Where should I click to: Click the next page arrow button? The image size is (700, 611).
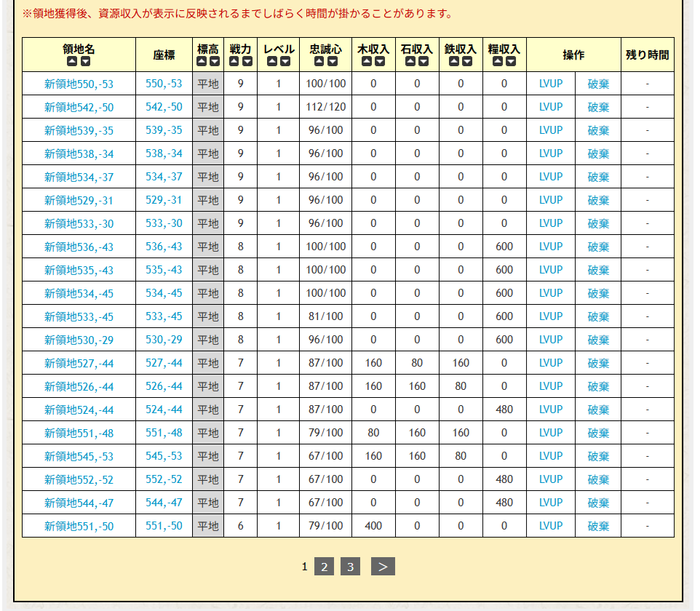pyautogui.click(x=383, y=567)
